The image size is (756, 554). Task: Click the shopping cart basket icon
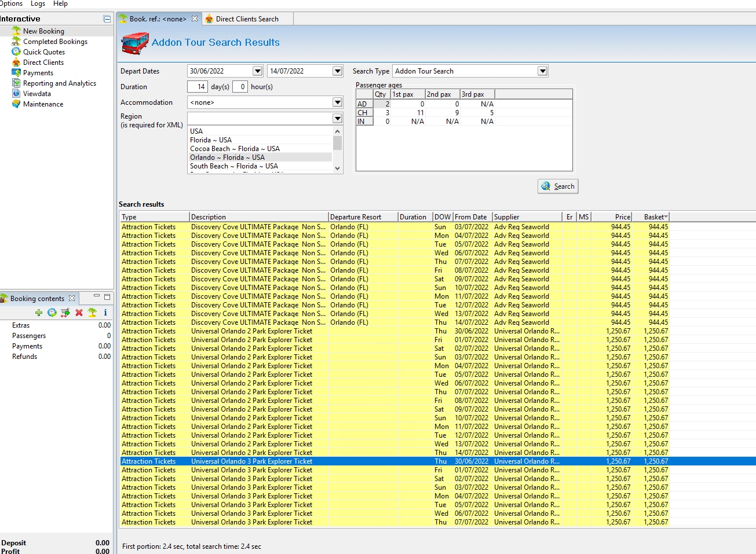pyautogui.click(x=65, y=313)
